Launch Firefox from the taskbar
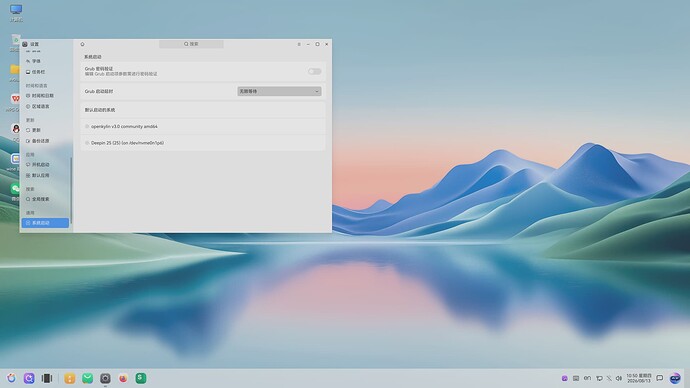This screenshot has height=388, width=690. click(123, 378)
